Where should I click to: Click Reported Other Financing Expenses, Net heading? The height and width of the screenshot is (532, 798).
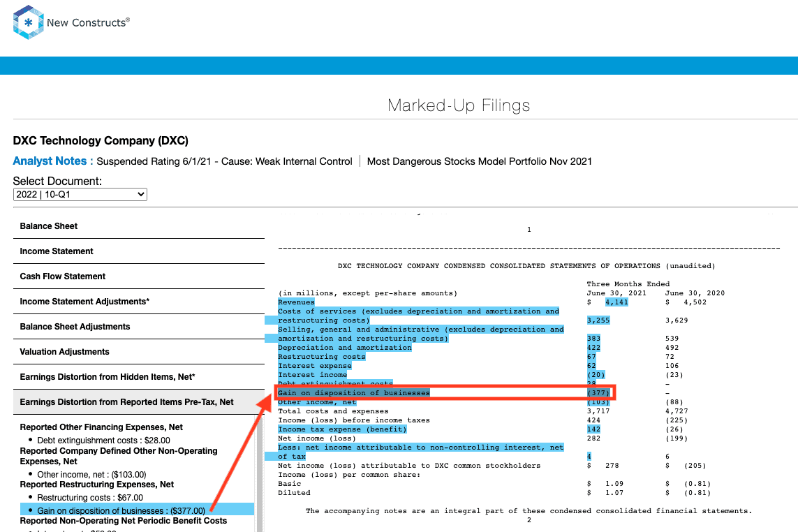101,427
